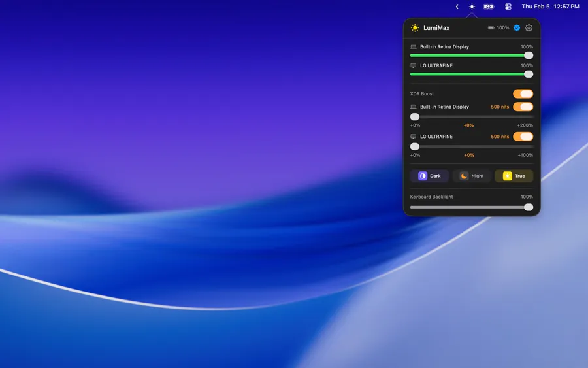Click Built-in Retina Display XDR boost slider
Image resolution: width=588 pixels, height=368 pixels.
pyautogui.click(x=471, y=117)
